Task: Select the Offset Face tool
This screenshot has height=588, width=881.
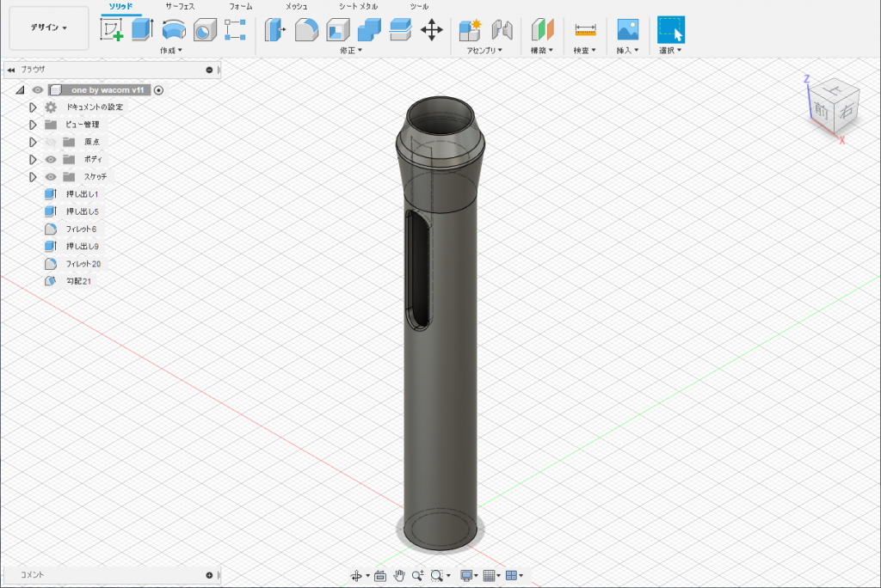Action: click(400, 30)
